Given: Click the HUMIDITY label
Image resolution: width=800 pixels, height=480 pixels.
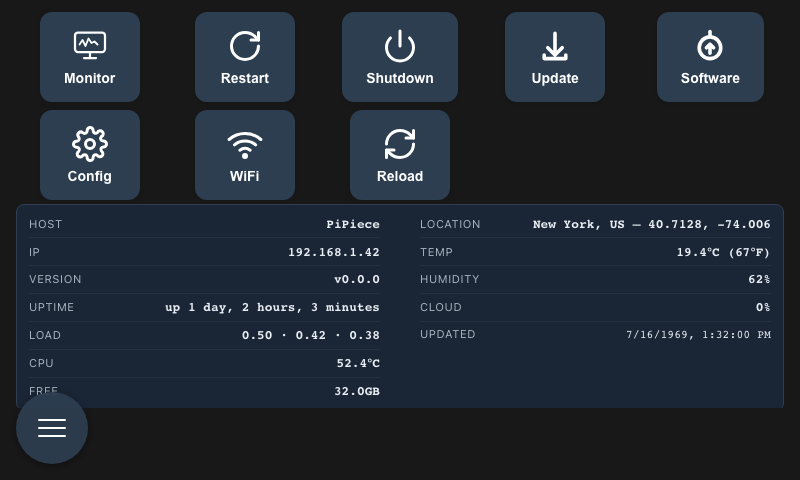Looking at the screenshot, I should click(449, 280).
